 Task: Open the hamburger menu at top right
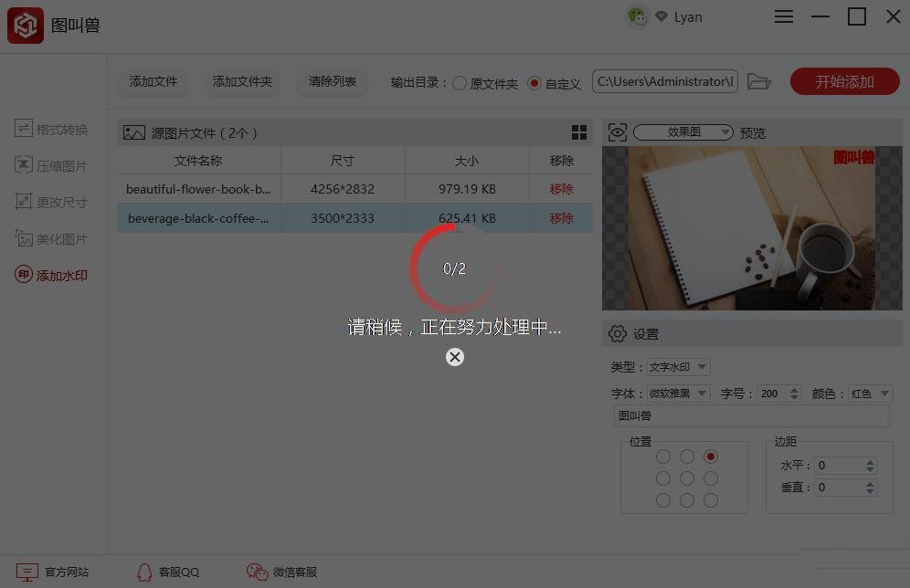click(783, 16)
